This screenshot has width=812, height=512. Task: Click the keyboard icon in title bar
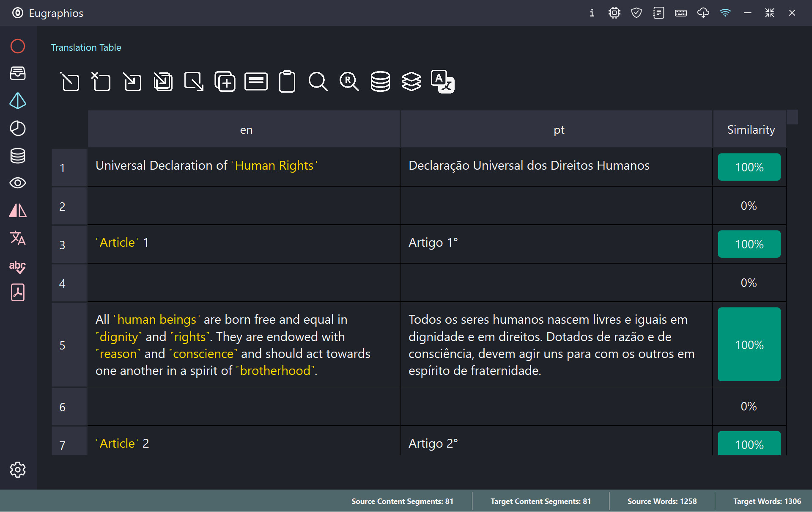coord(680,13)
